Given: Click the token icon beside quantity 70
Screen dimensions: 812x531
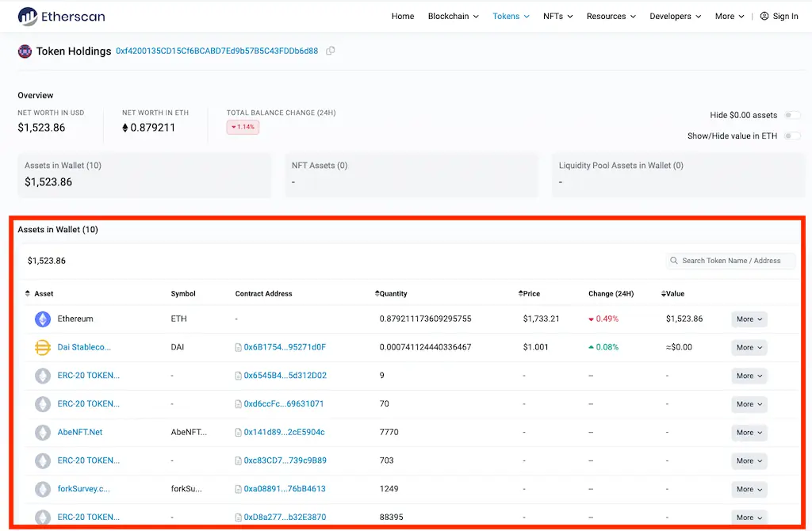Looking at the screenshot, I should tap(43, 403).
